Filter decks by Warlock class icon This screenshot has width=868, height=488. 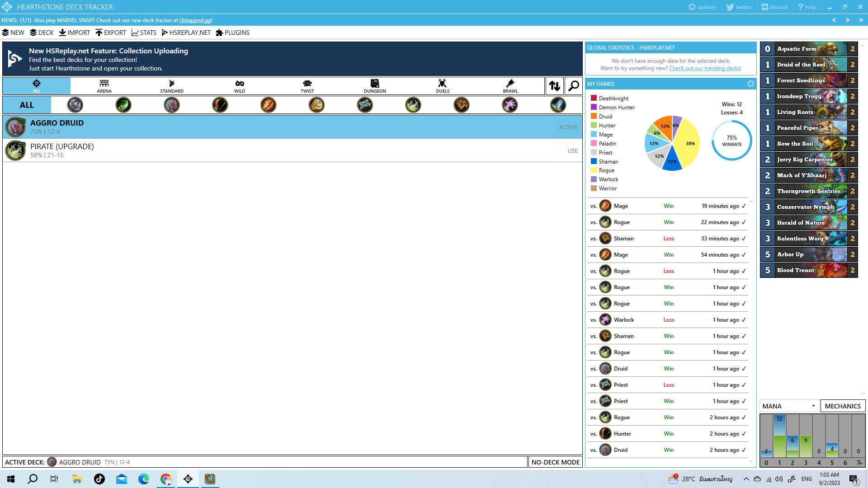pyautogui.click(x=510, y=105)
